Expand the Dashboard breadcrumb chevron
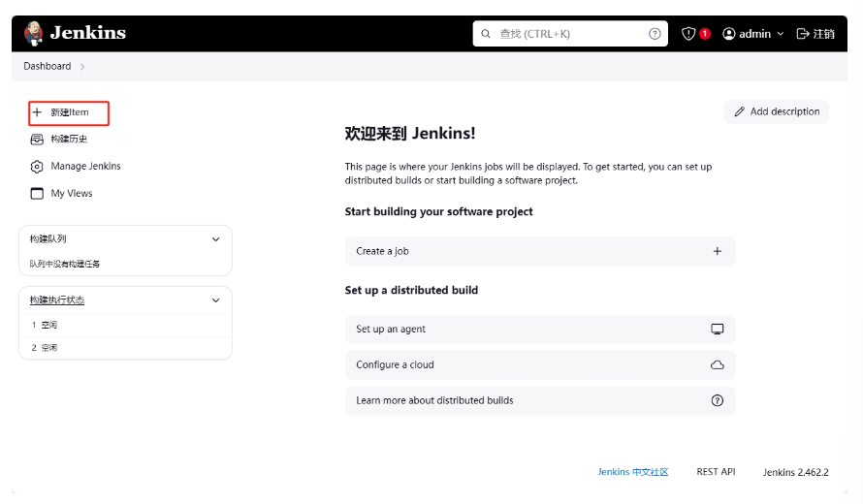This screenshot has width=863, height=504. click(x=82, y=67)
